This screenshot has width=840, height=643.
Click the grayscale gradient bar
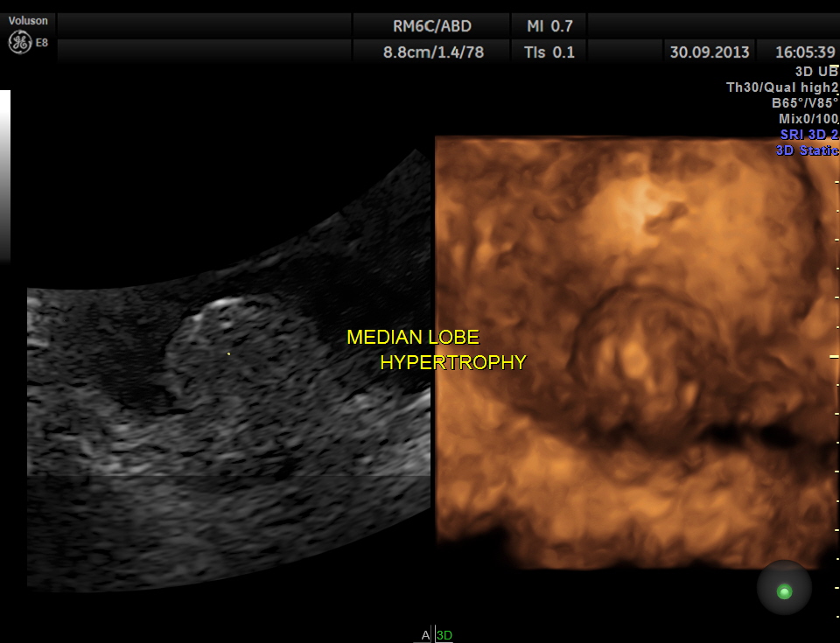pos(5,175)
